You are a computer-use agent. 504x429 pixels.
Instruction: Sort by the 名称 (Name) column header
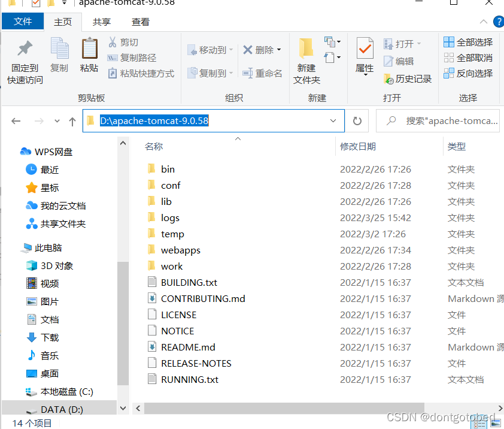point(154,147)
